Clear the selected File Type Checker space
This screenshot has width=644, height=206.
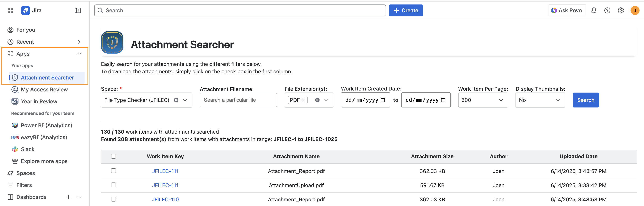(x=176, y=100)
